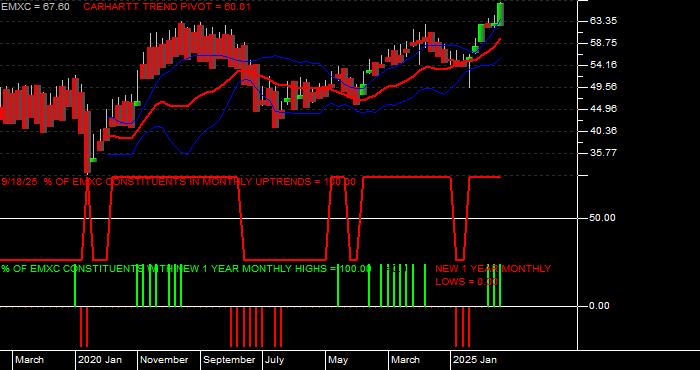This screenshot has width=700, height=370.
Task: Click the 50.00 uptrend axis label
Action: pyautogui.click(x=603, y=218)
